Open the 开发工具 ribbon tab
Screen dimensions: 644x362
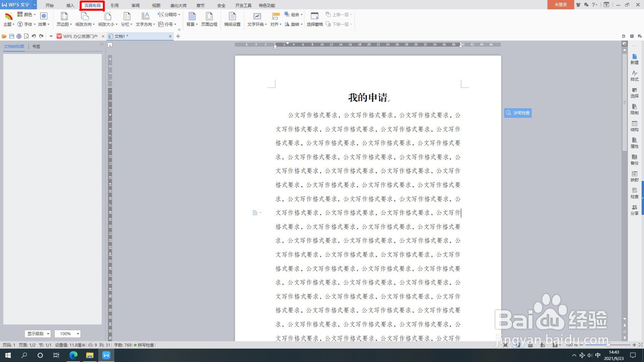[243, 6]
